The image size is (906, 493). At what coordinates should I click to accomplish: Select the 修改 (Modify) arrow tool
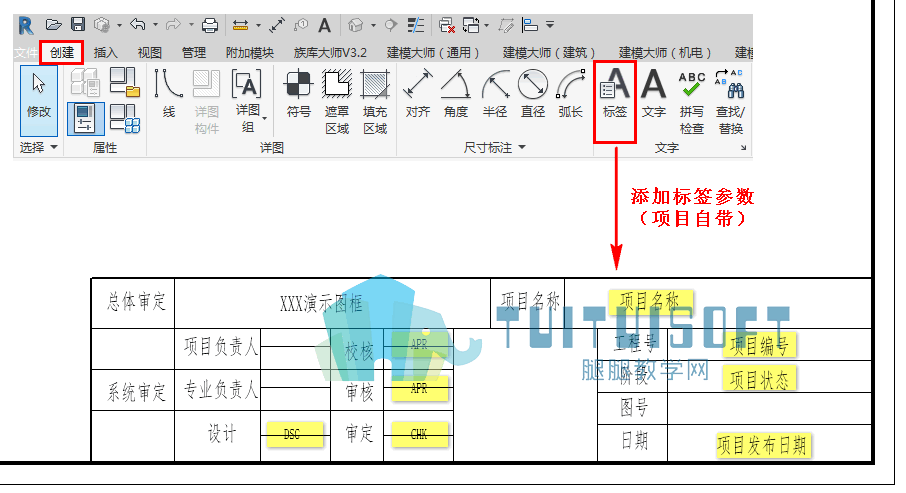pyautogui.click(x=39, y=100)
